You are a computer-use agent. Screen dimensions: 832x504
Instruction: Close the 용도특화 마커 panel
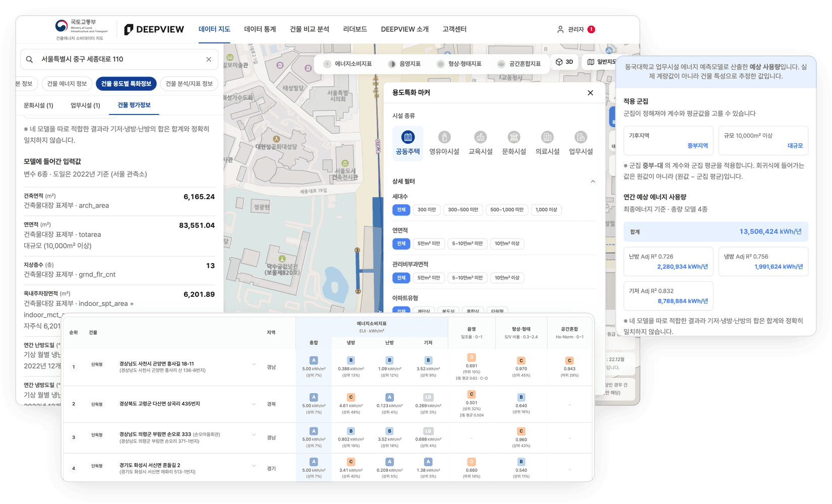pos(590,93)
